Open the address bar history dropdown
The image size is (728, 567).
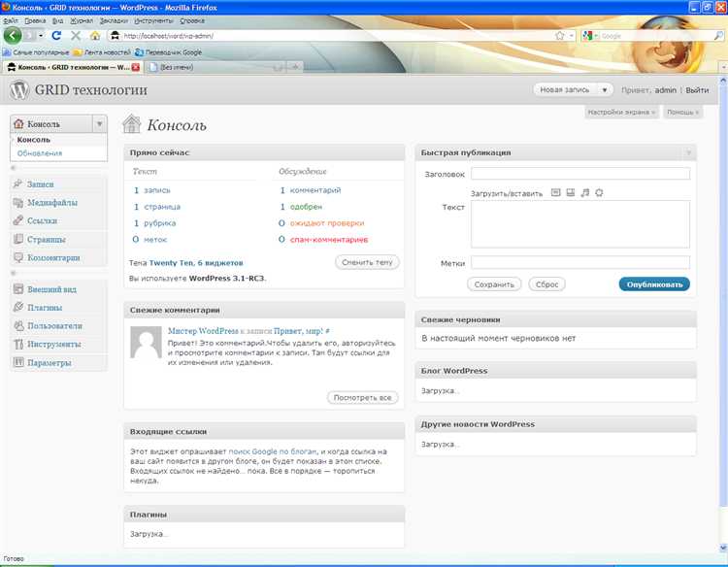[x=572, y=35]
